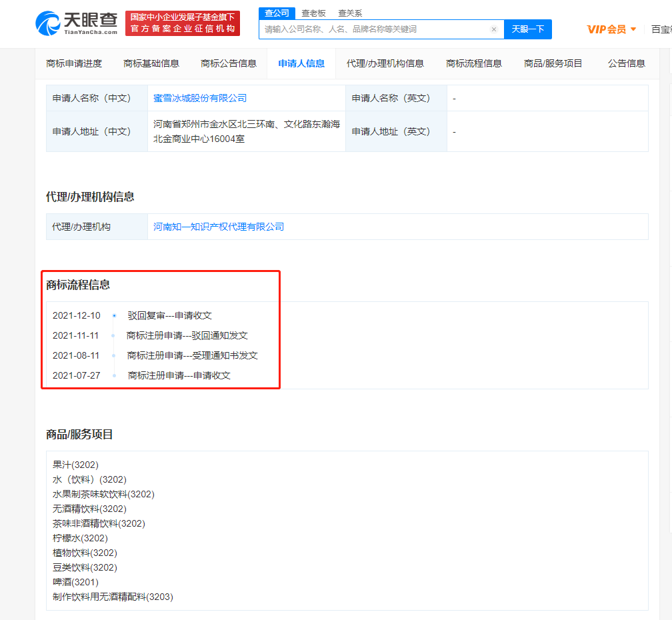
Task: Go to 商标基础信息 section tab
Action: 151,63
